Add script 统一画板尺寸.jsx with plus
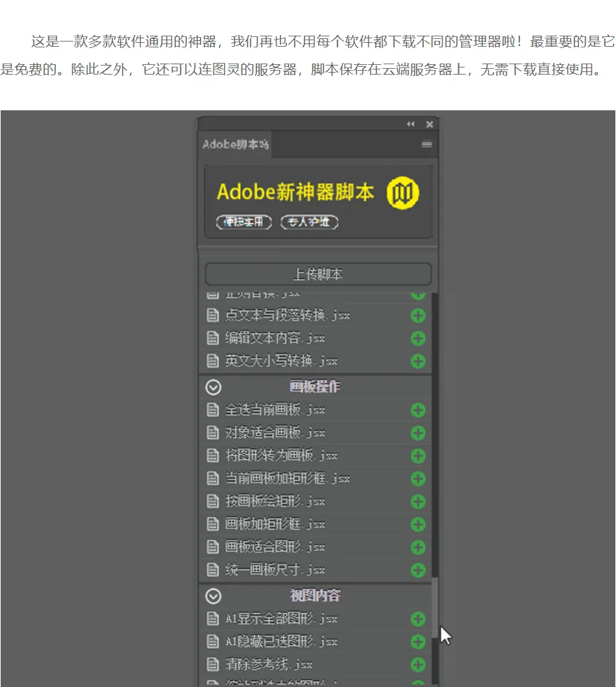Screen dimensions: 616x687 point(418,570)
